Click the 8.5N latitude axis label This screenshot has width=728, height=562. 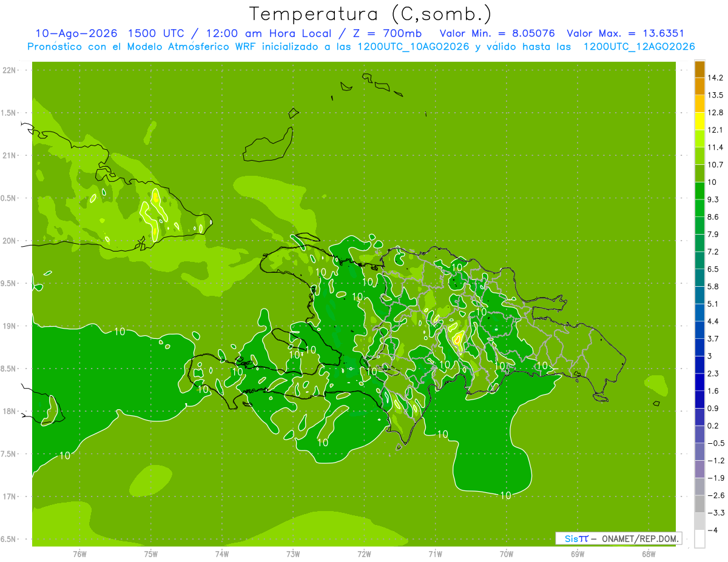click(x=9, y=369)
